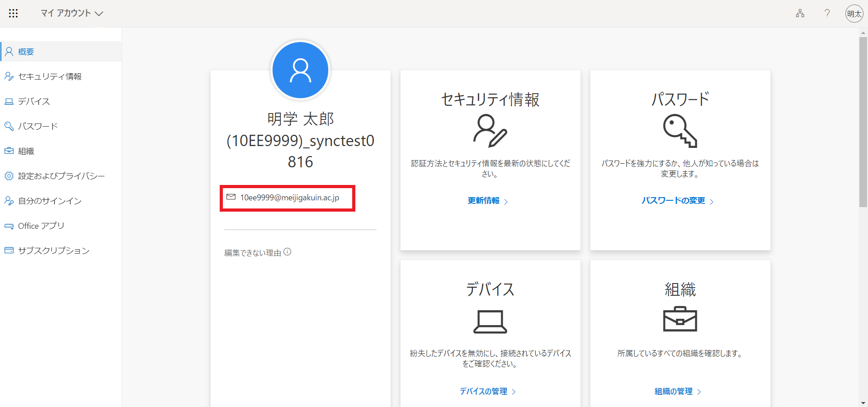Click the パスワードの変更 link

[673, 201]
